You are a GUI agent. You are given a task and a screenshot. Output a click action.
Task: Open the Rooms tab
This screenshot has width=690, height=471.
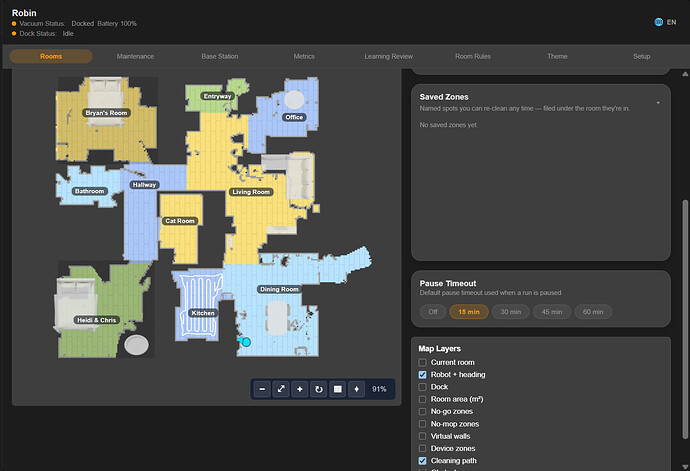click(51, 56)
